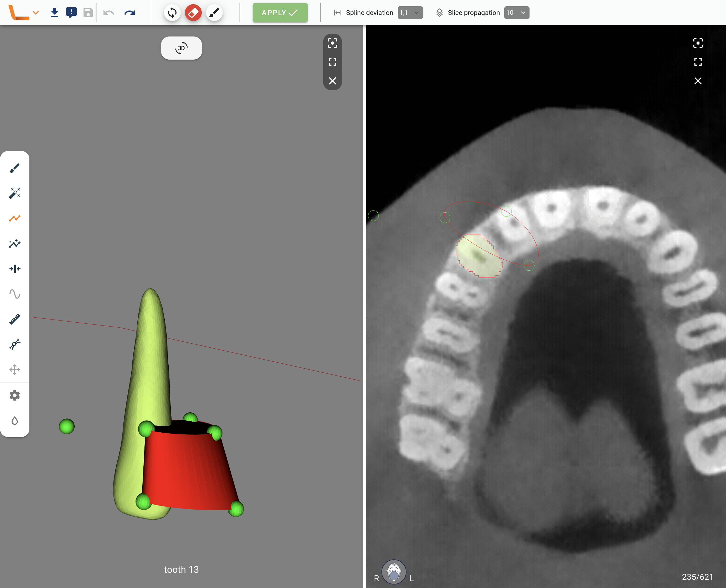Select the ruler measurement tool
The width and height of the screenshot is (726, 588).
coord(14,319)
